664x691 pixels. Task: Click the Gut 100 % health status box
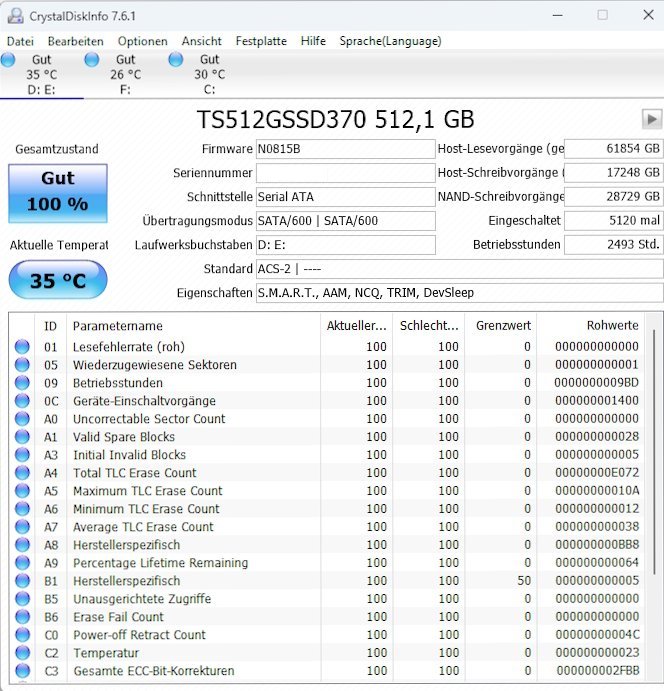[58, 193]
